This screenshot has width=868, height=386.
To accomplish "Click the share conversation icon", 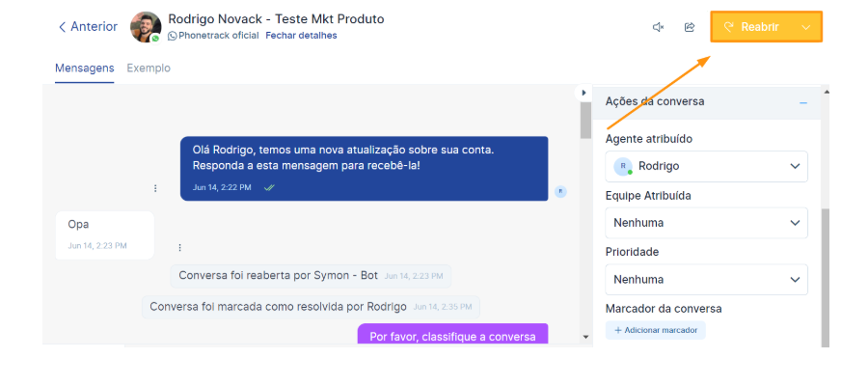I will [690, 27].
